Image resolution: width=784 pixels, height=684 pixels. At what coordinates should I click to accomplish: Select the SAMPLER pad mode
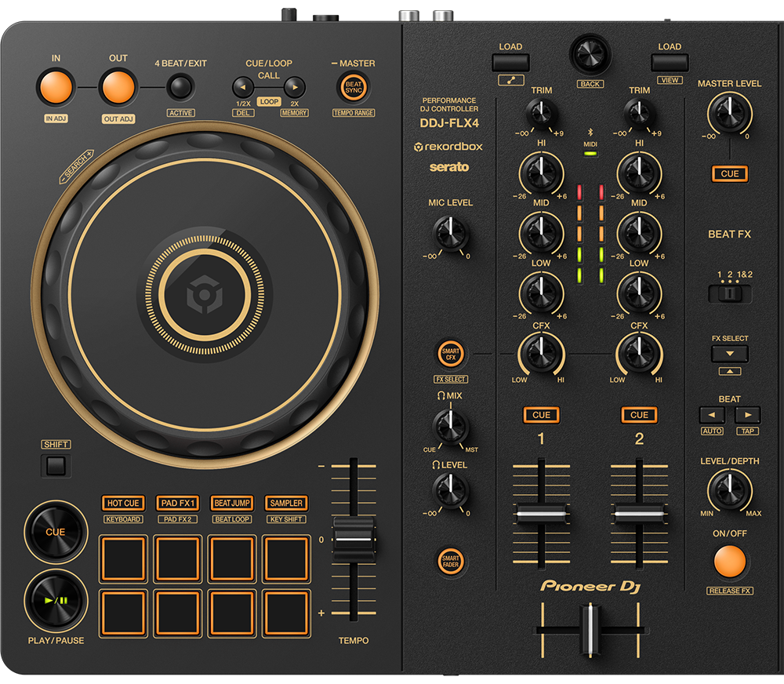coord(285,503)
